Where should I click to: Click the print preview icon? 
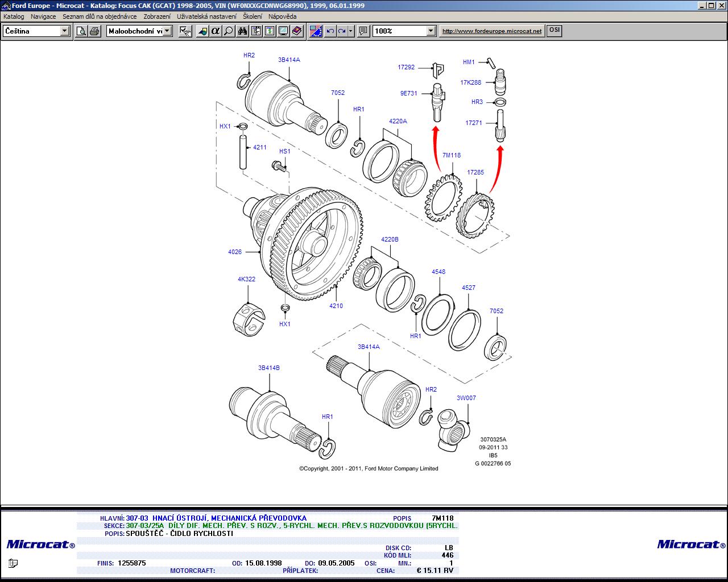(81, 31)
